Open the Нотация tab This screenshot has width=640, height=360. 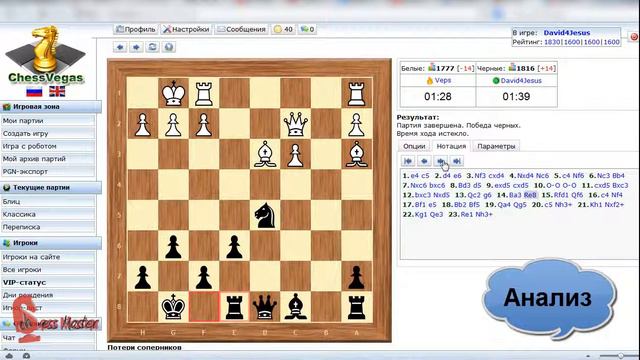click(x=451, y=146)
